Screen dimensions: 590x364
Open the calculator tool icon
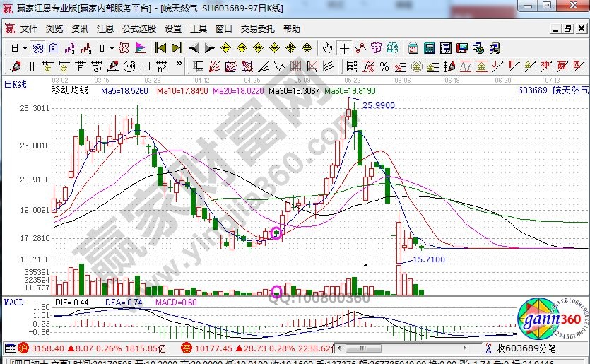428,48
